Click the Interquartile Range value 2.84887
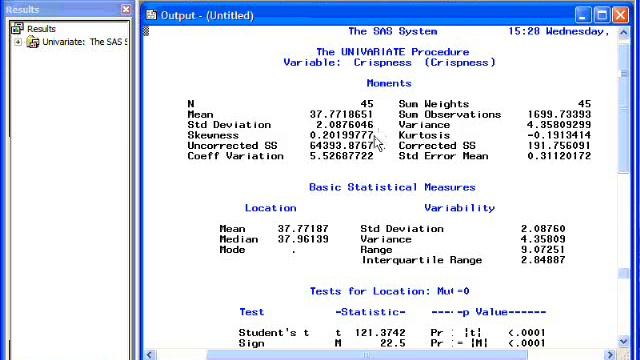 tap(543, 260)
